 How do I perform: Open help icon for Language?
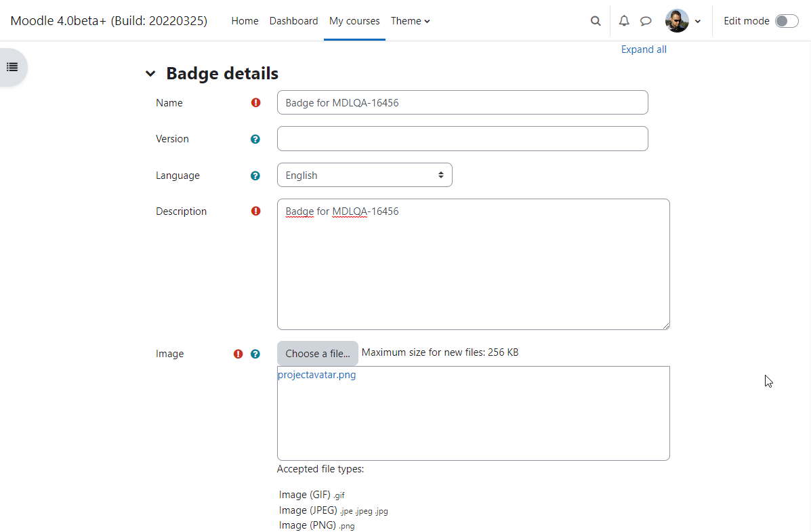pyautogui.click(x=255, y=176)
